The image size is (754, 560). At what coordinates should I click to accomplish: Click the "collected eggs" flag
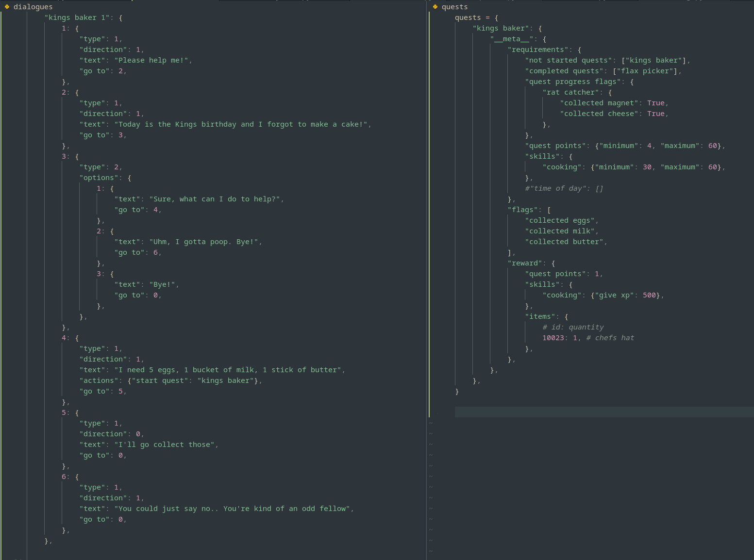point(562,220)
